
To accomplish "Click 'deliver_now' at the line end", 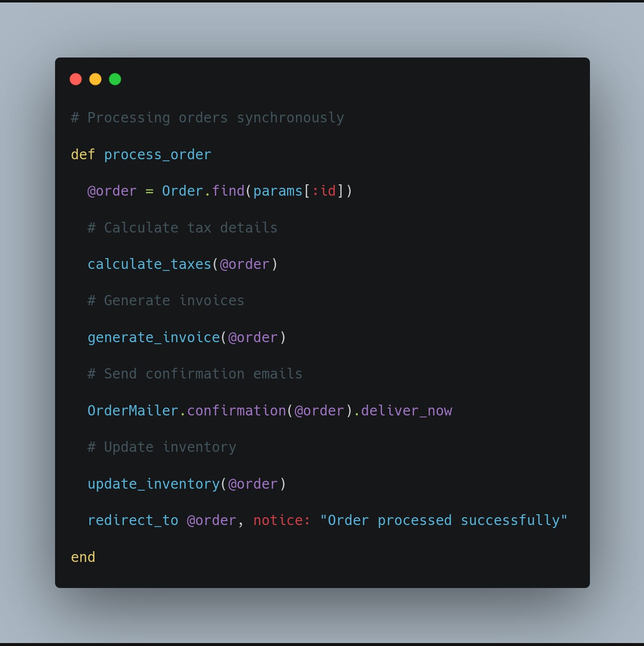I will click(x=407, y=411).
